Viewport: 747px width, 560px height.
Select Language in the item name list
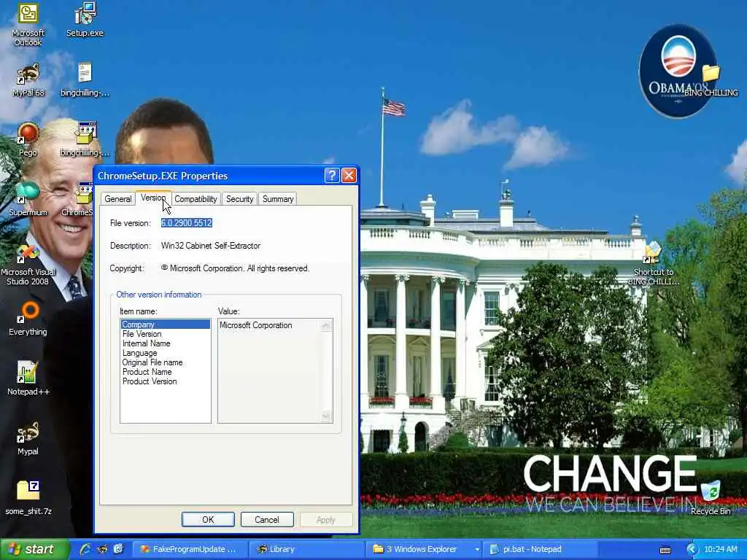point(165,353)
